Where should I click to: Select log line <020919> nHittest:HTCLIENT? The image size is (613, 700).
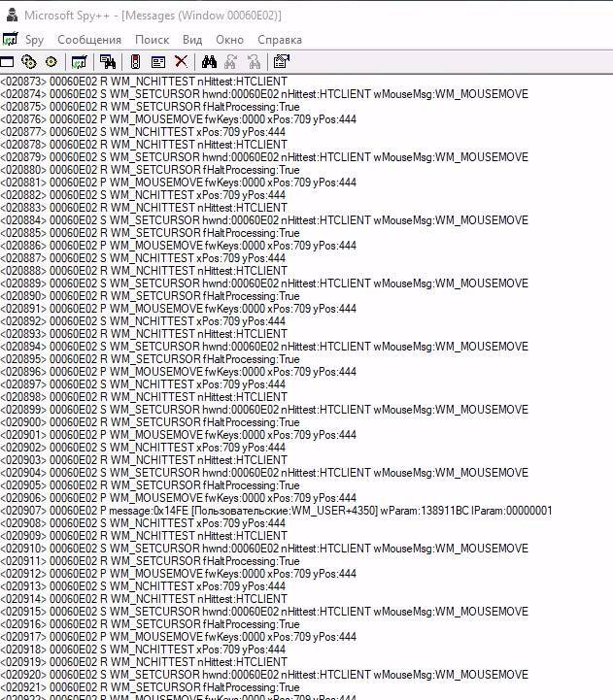click(x=144, y=662)
